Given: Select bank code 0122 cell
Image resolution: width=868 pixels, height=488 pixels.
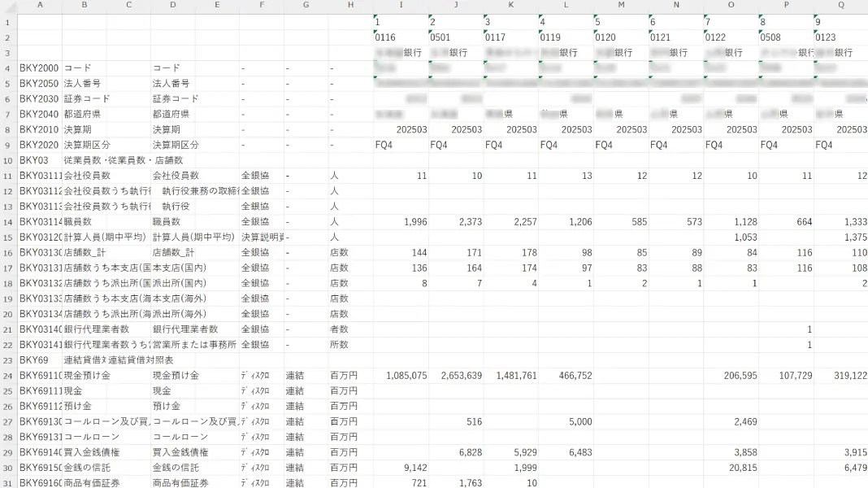Looking at the screenshot, I should 731,37.
